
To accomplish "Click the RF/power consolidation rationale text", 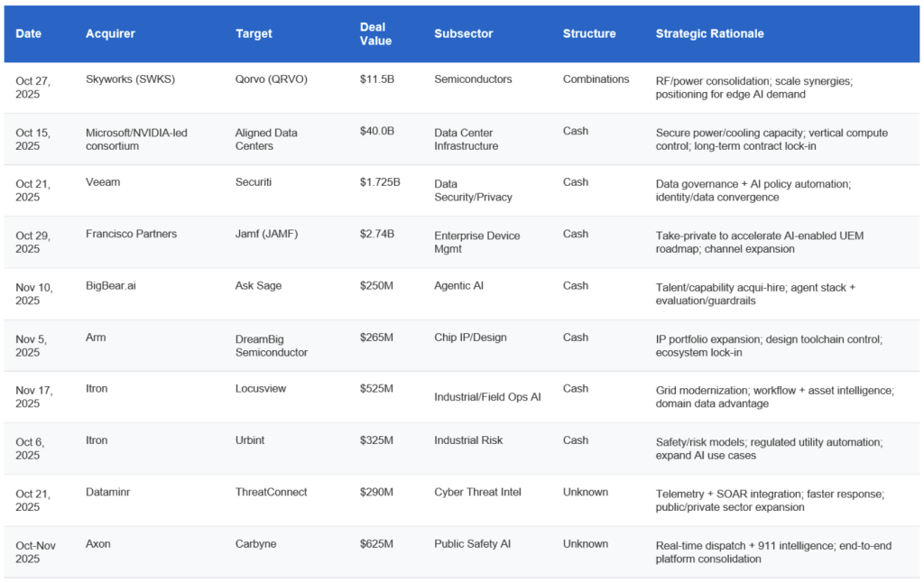I will [753, 88].
